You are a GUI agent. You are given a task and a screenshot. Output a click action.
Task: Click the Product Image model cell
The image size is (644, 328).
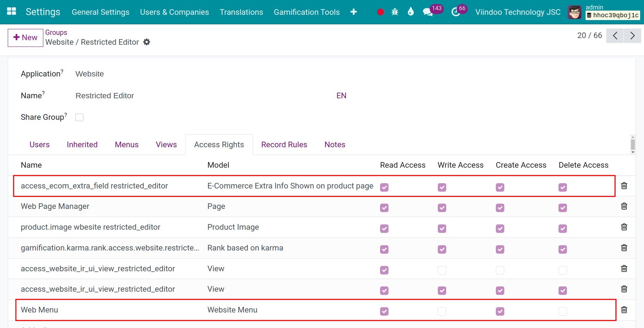[x=233, y=227]
